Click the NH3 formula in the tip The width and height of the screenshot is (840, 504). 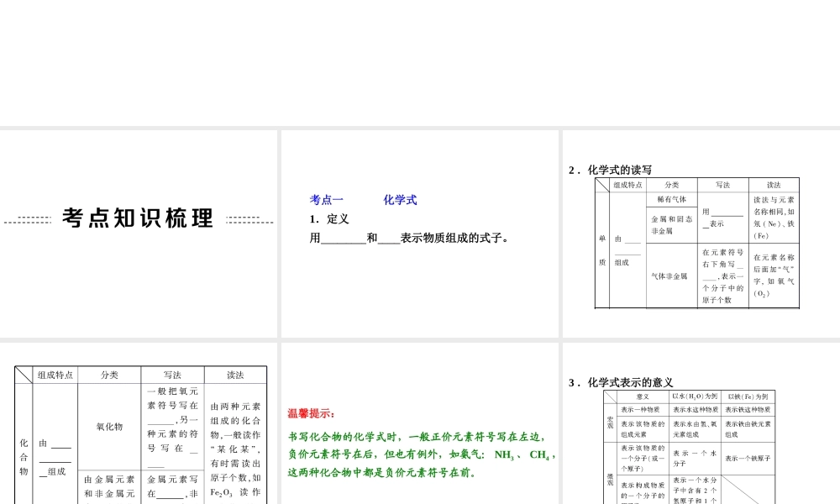click(504, 454)
